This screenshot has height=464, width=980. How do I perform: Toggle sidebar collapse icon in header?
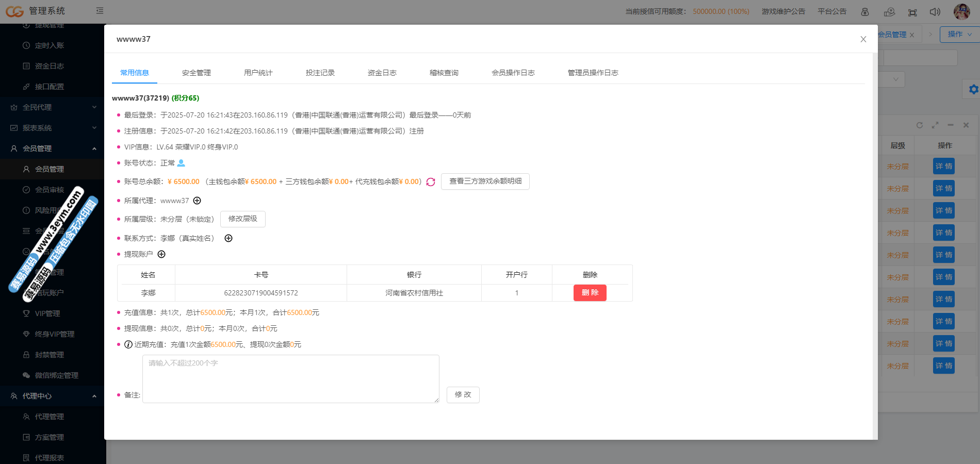coord(100,11)
